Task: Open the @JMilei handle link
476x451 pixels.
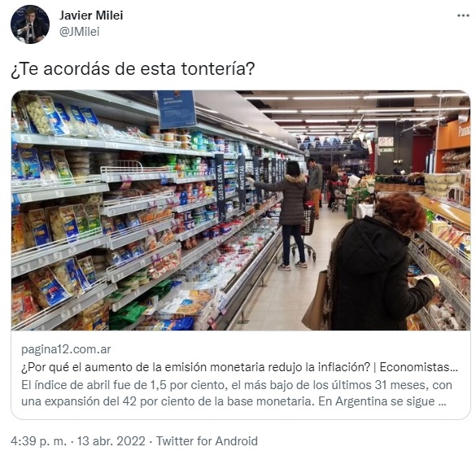Action: pos(79,32)
